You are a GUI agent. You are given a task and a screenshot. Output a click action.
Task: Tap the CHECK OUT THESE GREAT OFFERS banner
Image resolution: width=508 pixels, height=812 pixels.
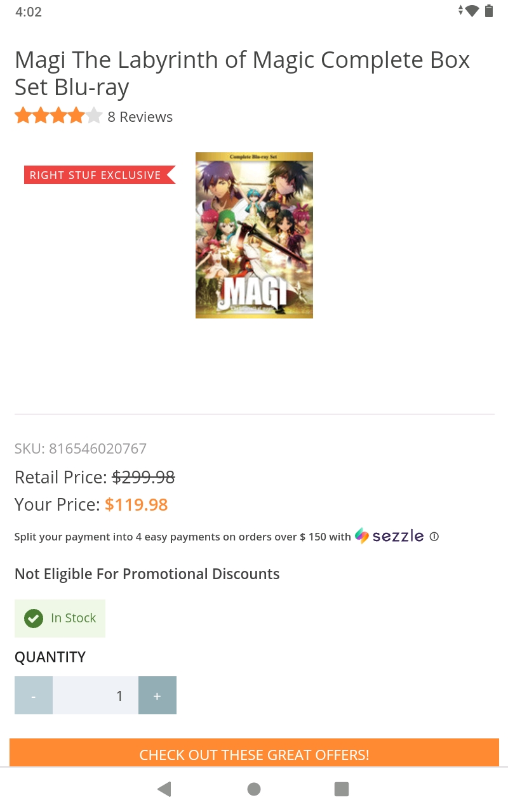pos(254,755)
